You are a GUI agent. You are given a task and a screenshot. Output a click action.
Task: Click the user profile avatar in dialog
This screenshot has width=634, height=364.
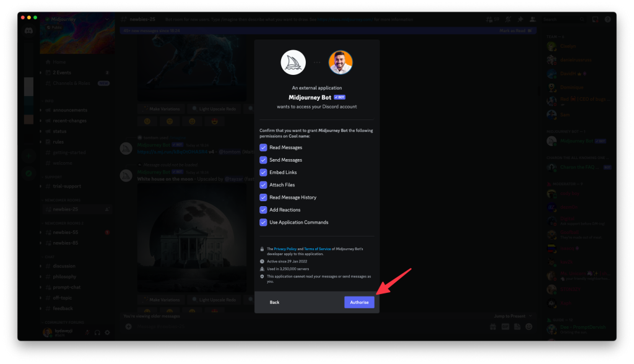[x=341, y=63]
